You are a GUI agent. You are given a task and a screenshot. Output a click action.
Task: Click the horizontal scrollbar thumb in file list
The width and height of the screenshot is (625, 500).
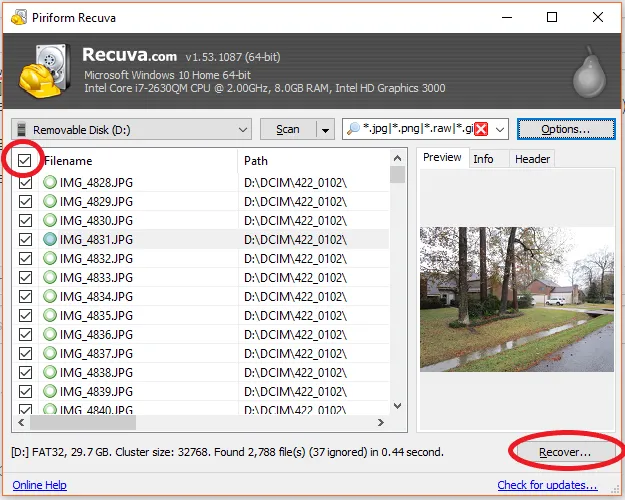coord(83,422)
